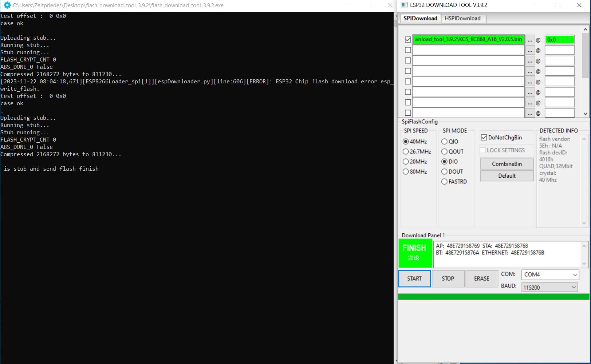The image size is (591, 364).
Task: Click the browse button on the second file row
Action: click(x=530, y=50)
